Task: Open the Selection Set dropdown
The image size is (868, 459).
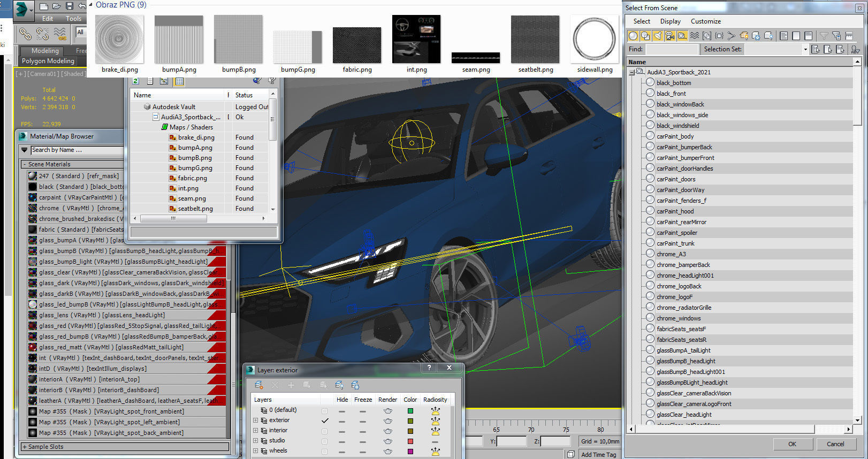Action: [805, 49]
